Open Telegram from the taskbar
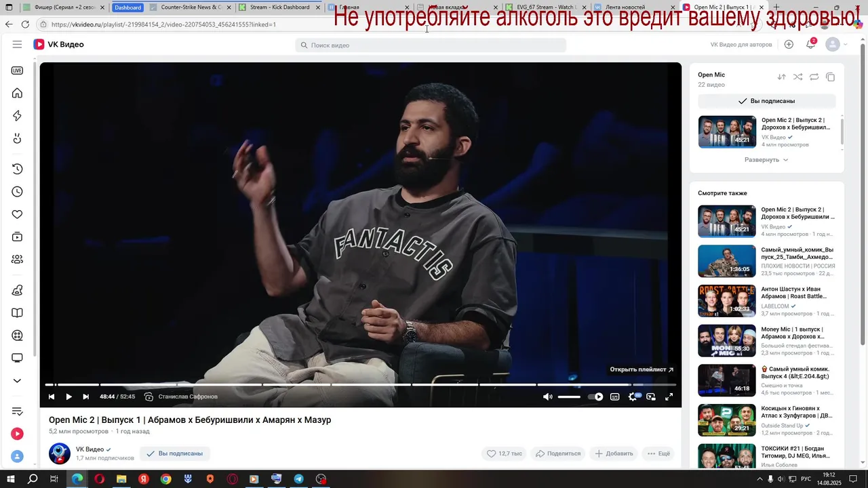The width and height of the screenshot is (868, 488). [298, 479]
